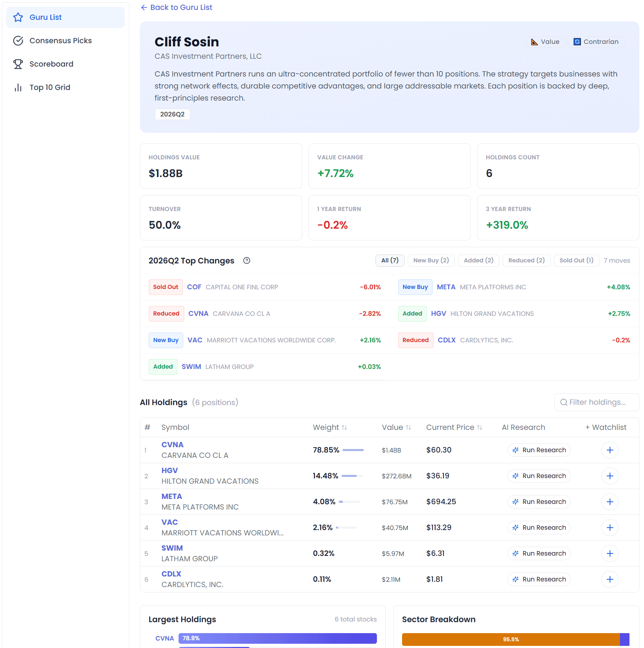
Task: Run Research for SWIM
Action: (539, 553)
